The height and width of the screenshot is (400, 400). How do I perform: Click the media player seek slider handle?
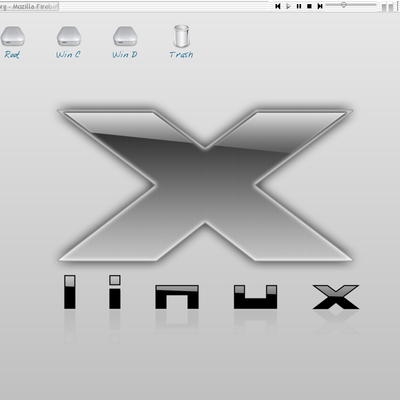tap(343, 5)
